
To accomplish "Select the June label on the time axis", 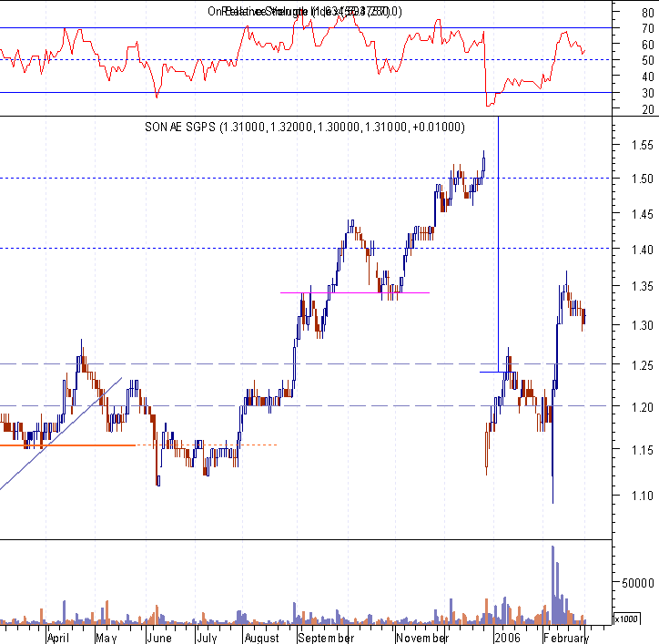I will pos(159,638).
